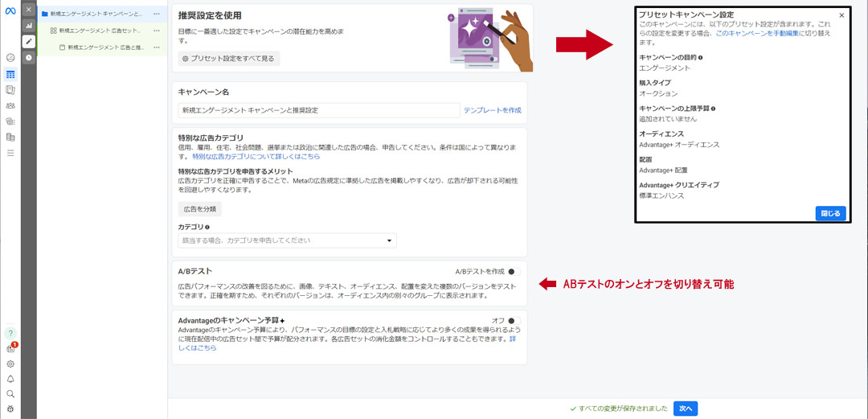This screenshot has width=868, height=419.
Task: Open the campaigns table icon in sidebar
Action: pyautogui.click(x=10, y=74)
